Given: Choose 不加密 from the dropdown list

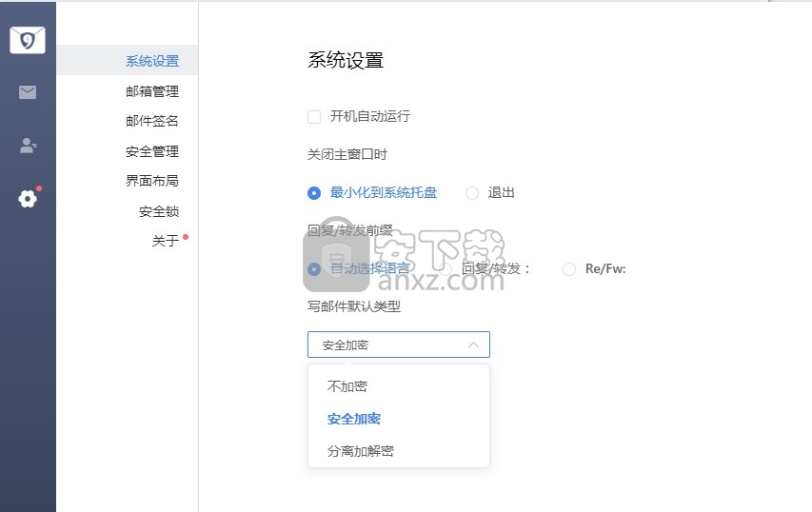Looking at the screenshot, I should click(399, 386).
